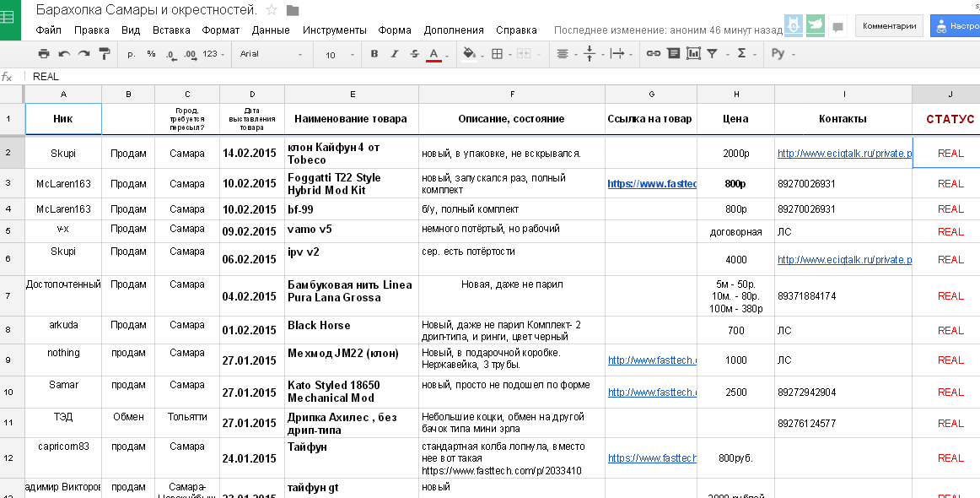Click the green anonymous animal avatar
The height and width of the screenshot is (498, 980).
[815, 25]
